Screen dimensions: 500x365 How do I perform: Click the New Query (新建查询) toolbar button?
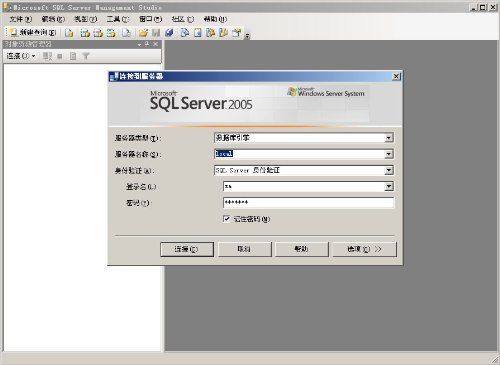32,32
